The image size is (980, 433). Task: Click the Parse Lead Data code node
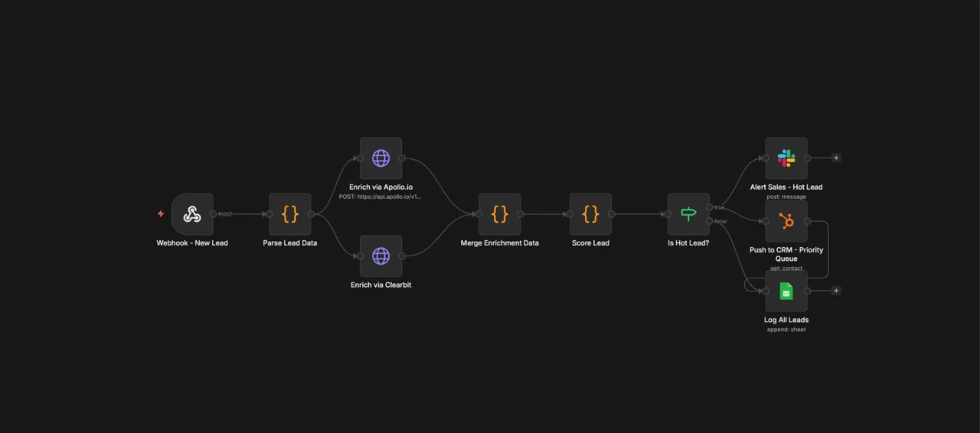(290, 214)
